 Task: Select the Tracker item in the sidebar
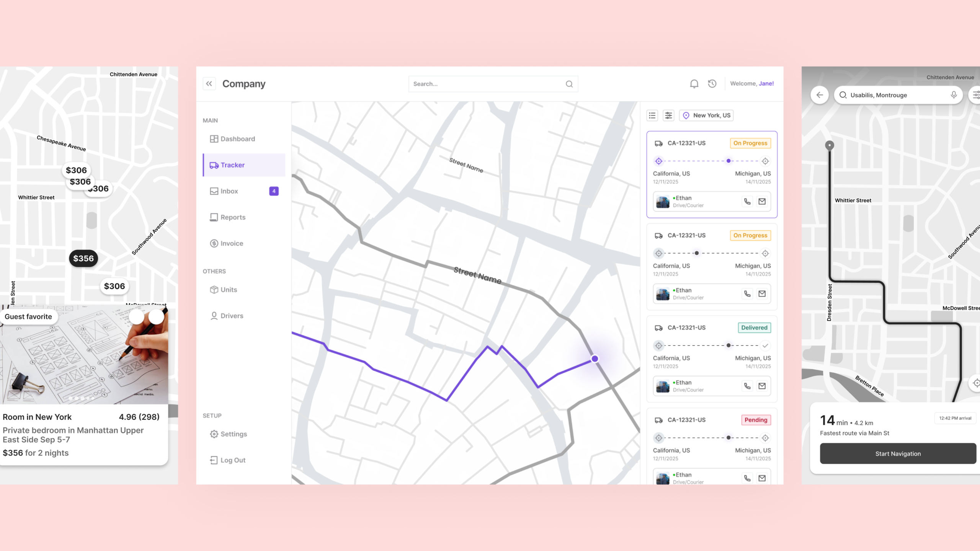click(x=233, y=165)
